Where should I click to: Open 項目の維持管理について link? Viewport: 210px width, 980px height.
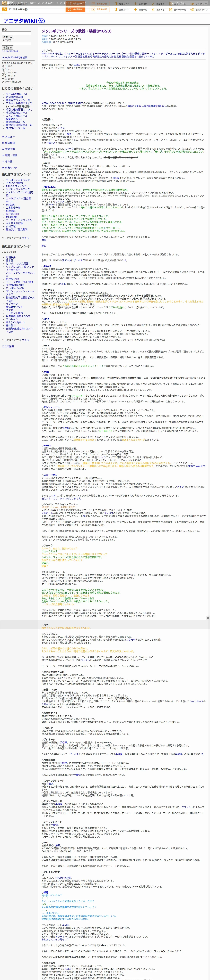[19, 110]
